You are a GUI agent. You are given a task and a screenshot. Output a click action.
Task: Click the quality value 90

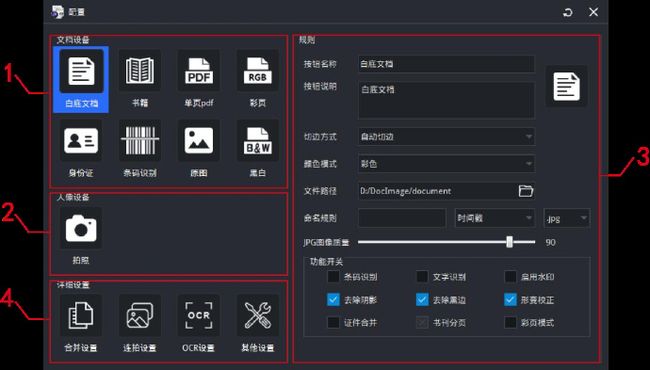550,242
